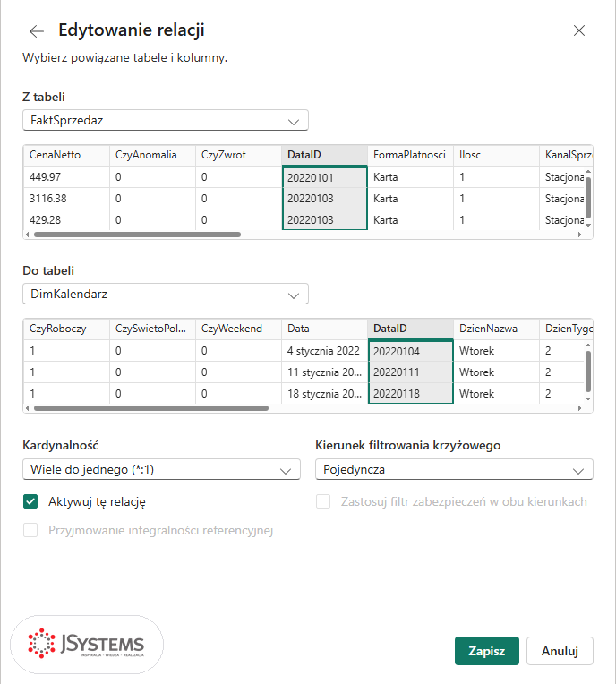The height and width of the screenshot is (684, 616).
Task: Click right scroll arrow of DimKalendarz preview
Action: (580, 408)
